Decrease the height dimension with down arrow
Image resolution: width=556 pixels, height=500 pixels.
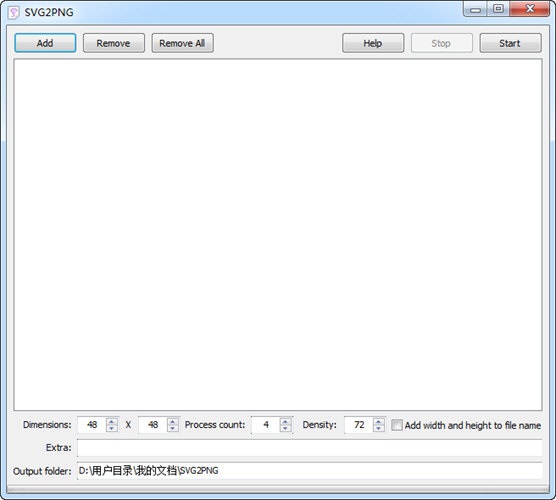pos(173,428)
